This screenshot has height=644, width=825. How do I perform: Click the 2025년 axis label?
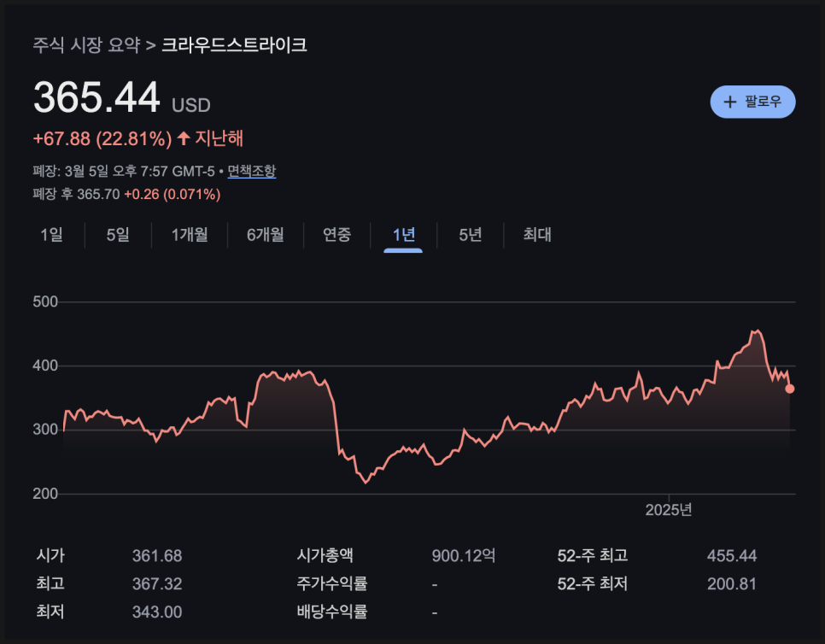[668, 510]
